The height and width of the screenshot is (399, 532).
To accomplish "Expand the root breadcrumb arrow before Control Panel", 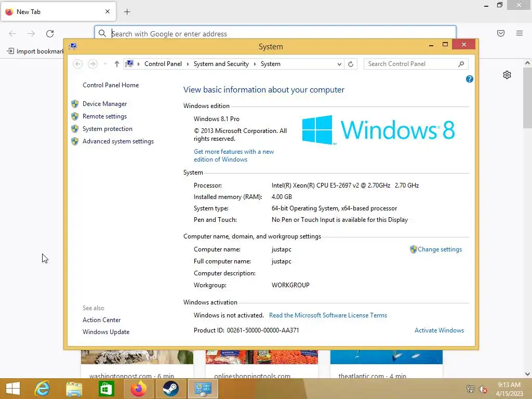I will 138,64.
